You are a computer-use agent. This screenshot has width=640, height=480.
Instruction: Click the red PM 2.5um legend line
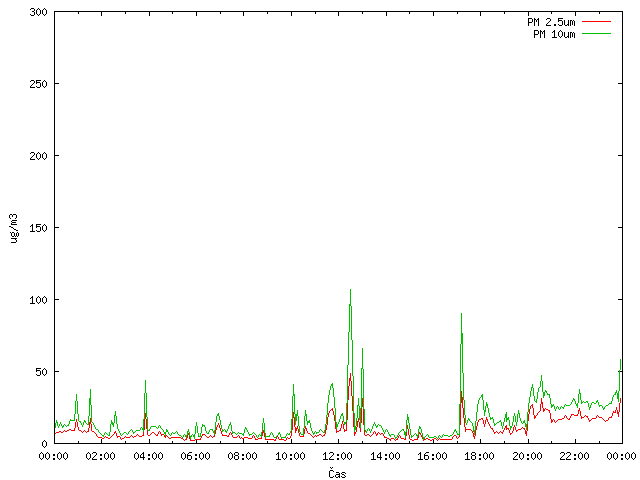596,22
